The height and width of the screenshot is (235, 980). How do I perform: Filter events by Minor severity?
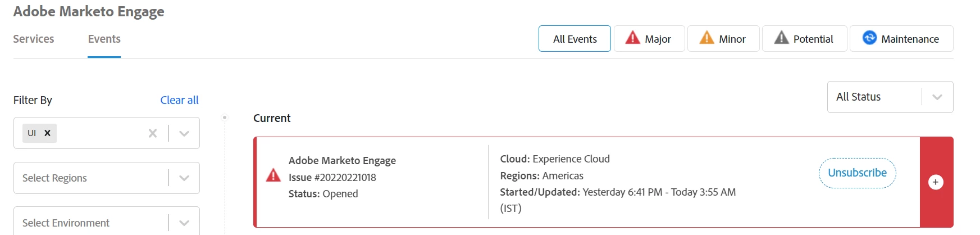[x=723, y=39]
